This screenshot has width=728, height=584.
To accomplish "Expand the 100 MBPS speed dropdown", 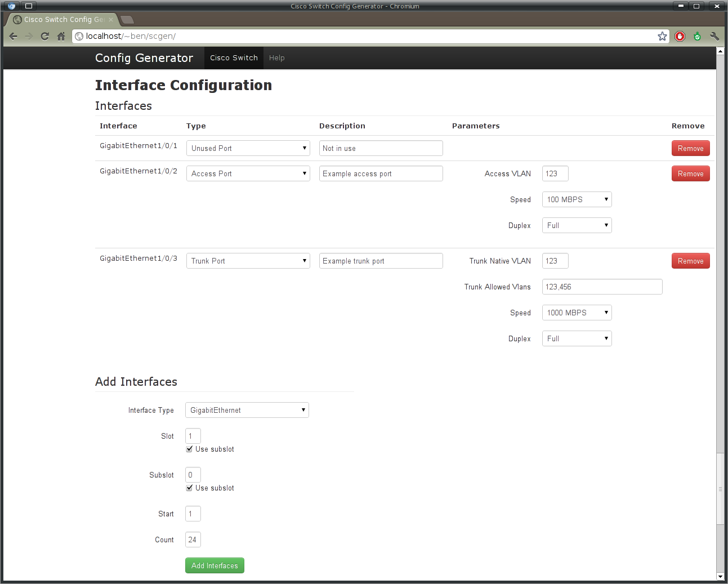I will [577, 199].
